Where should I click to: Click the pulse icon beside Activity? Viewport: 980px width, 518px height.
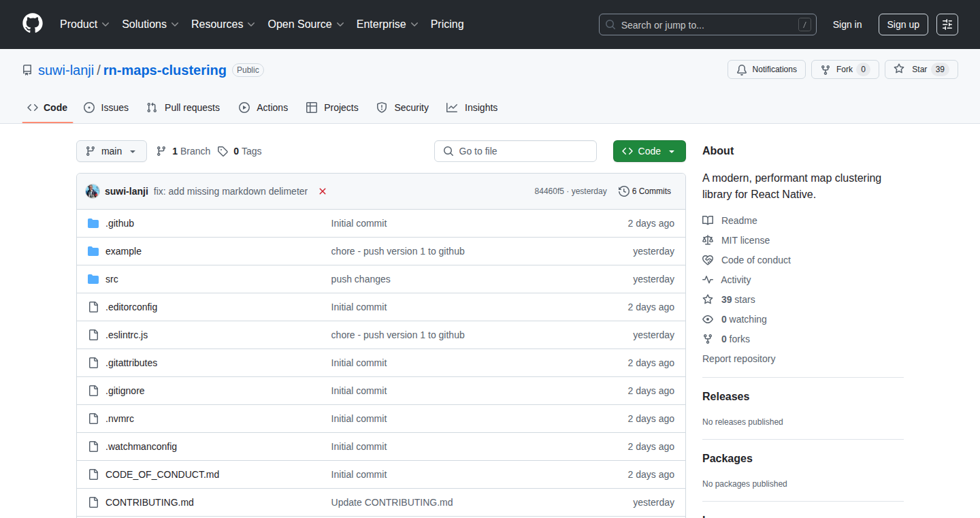pos(708,280)
